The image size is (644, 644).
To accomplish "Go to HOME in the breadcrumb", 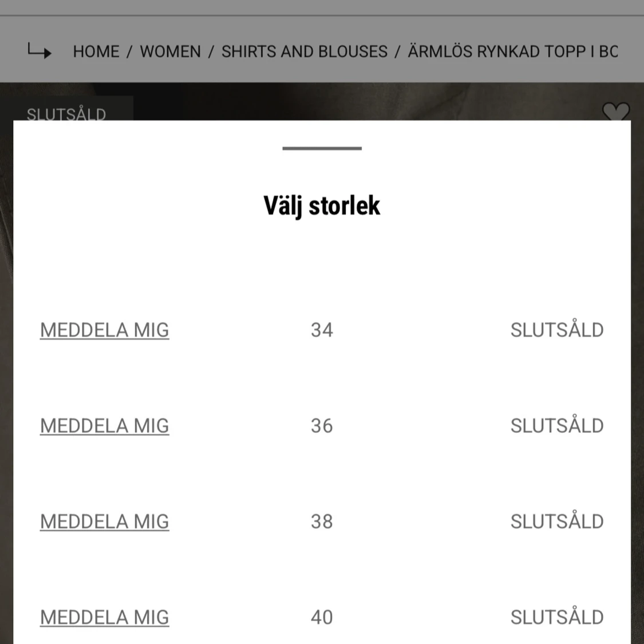I will (96, 52).
